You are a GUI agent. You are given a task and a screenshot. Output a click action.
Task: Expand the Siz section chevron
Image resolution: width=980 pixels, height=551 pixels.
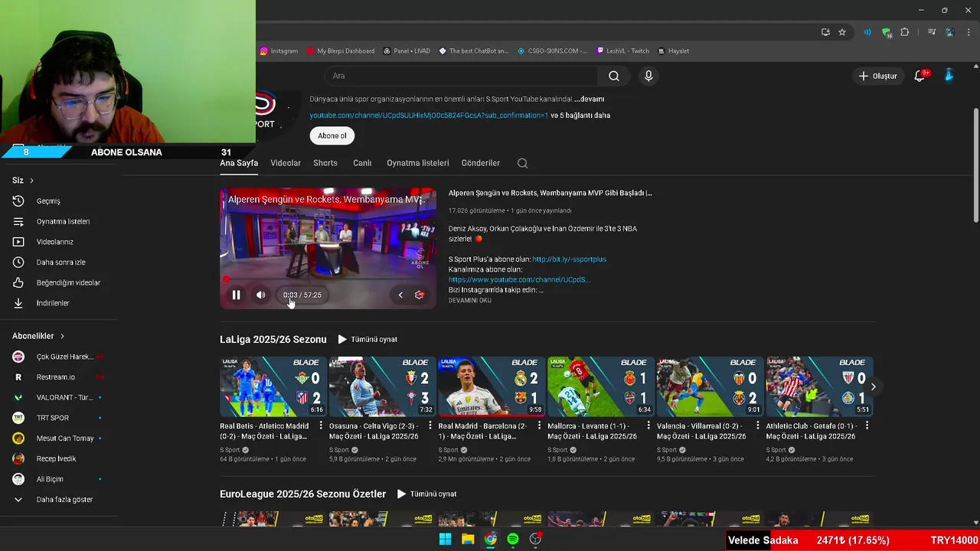[31, 181]
